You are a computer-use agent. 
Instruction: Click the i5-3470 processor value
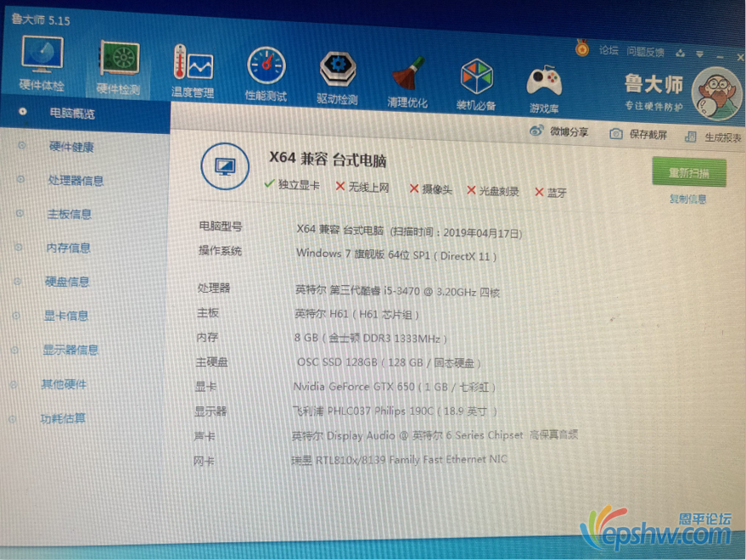(397, 290)
